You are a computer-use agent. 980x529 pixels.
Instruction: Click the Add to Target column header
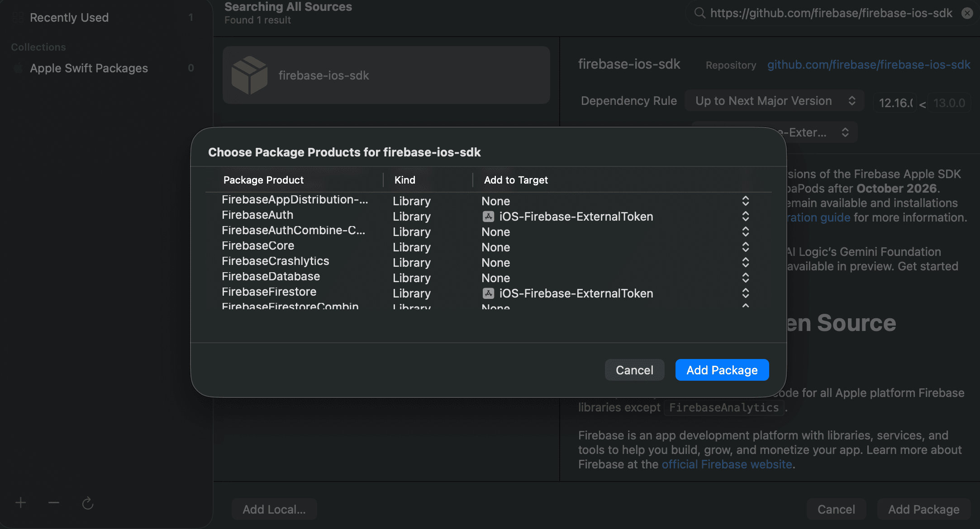click(516, 180)
